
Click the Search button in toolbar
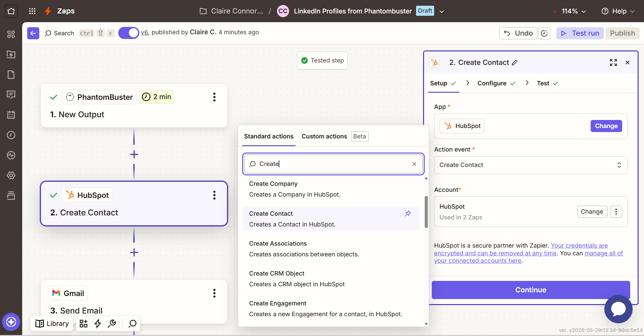point(59,33)
